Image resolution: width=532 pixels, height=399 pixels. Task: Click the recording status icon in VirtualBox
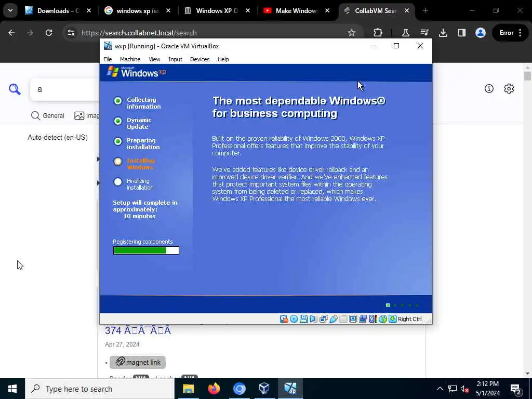point(363,319)
